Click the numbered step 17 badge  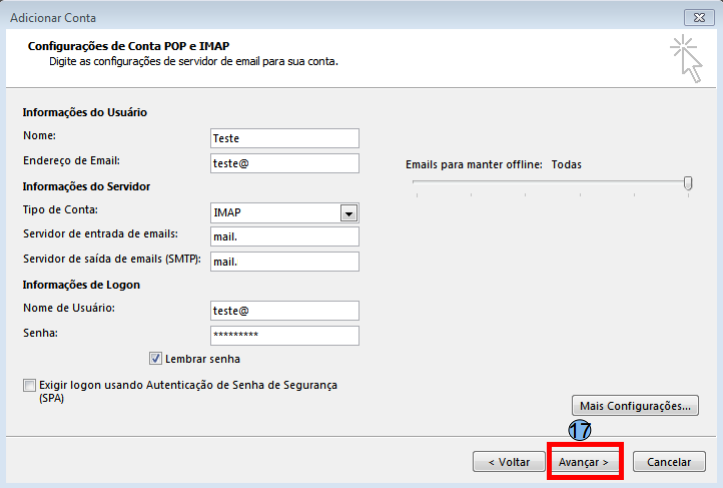pos(580,430)
